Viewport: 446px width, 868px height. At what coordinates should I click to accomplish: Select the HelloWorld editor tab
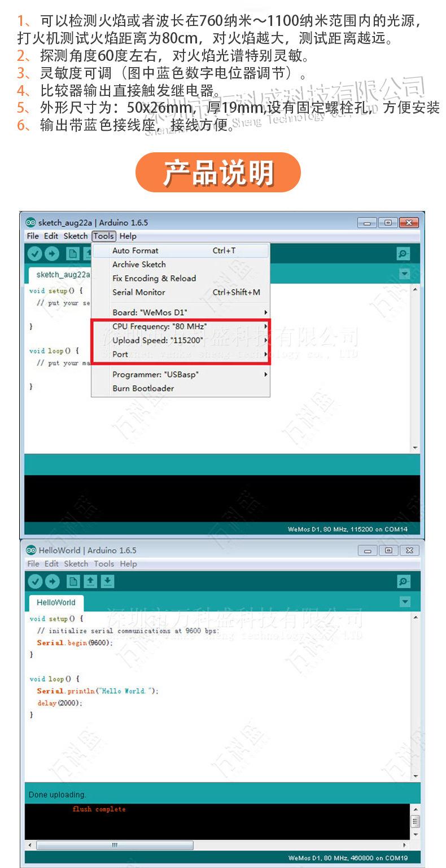[56, 602]
